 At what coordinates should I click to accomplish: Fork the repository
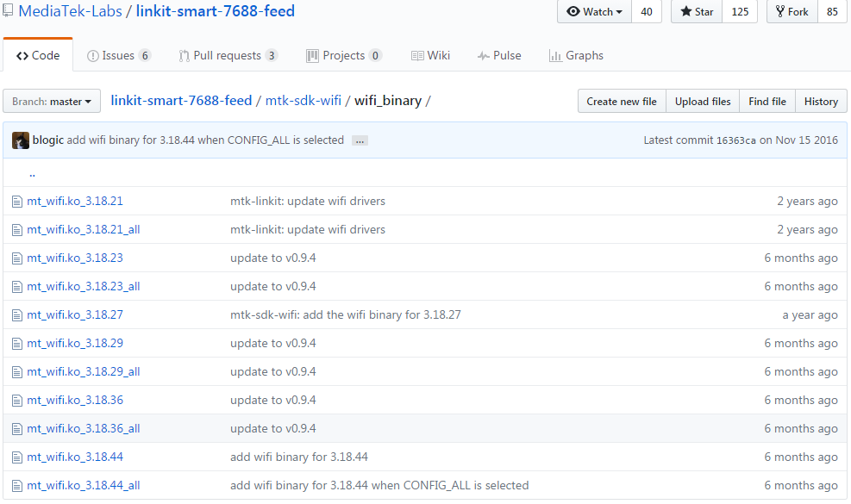pos(792,11)
